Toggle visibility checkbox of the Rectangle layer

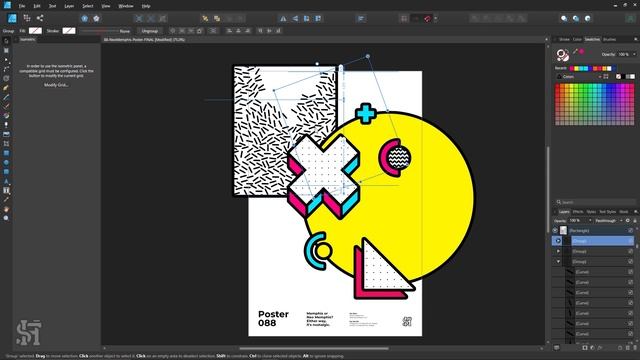coord(631,231)
